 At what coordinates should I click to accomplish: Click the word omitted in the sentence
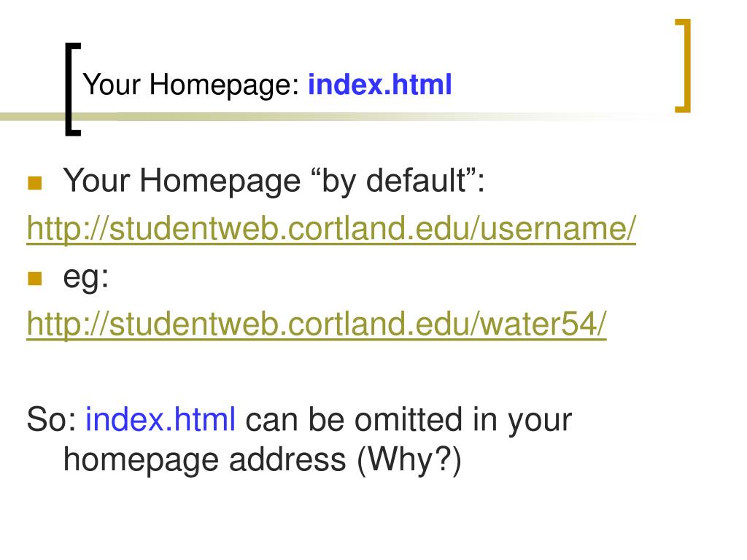coord(409,419)
